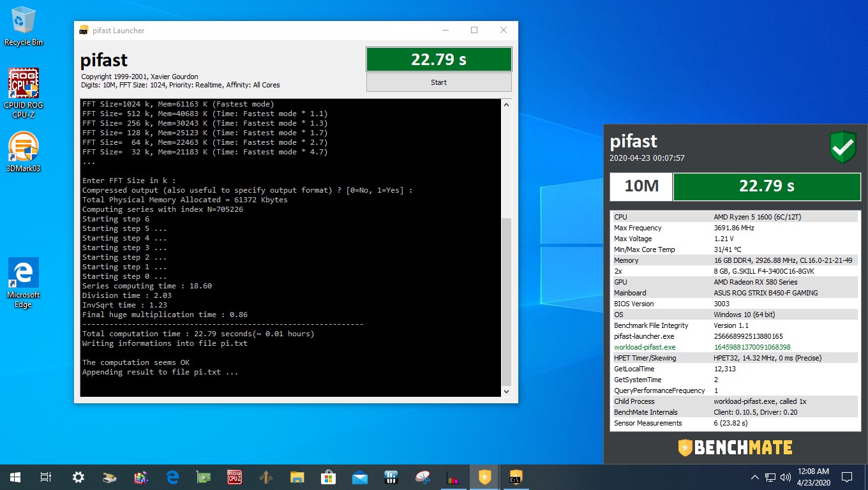Click the scroll up arrow in console output

507,105
